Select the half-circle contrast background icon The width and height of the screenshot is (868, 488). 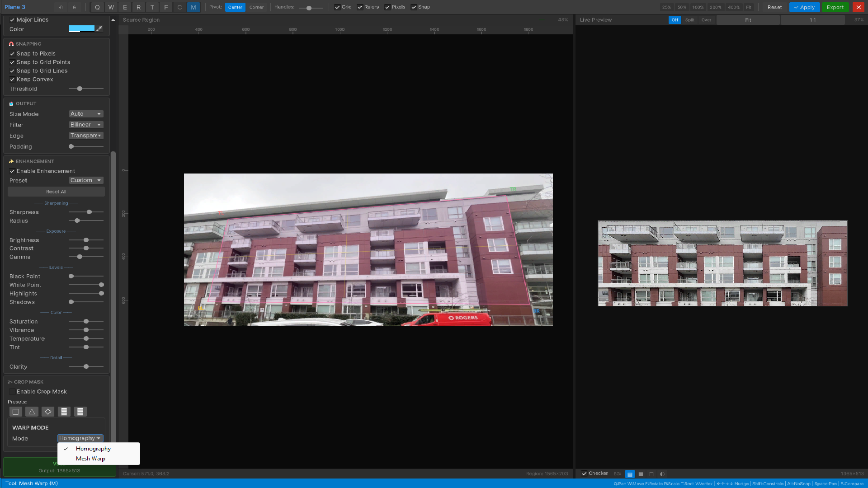pos(662,474)
